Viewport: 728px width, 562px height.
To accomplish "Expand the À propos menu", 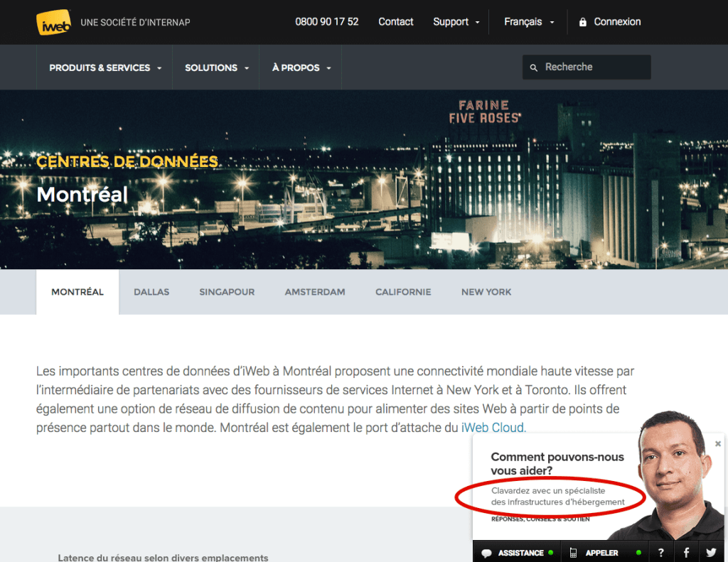I will pos(301,67).
